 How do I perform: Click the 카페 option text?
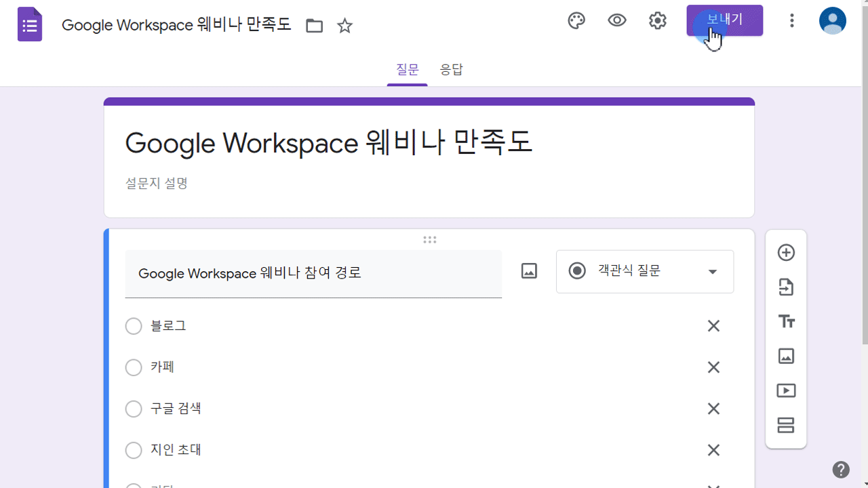click(x=163, y=367)
